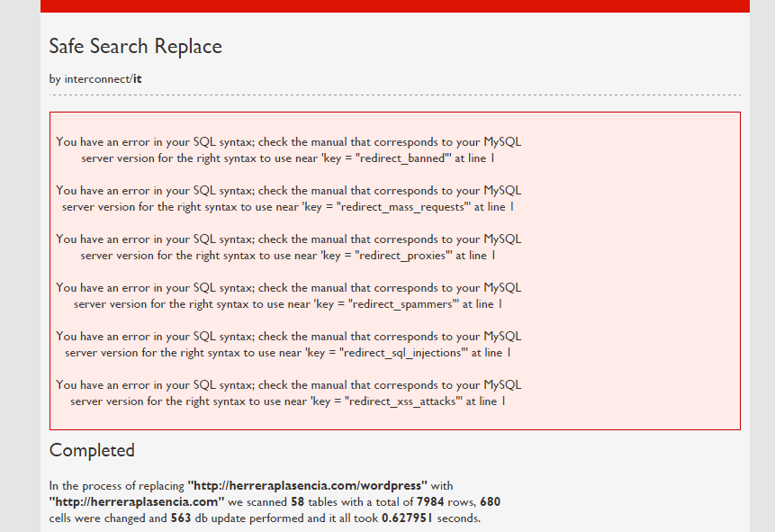775x532 pixels.
Task: Click the "58" tables count
Action: tap(298, 501)
